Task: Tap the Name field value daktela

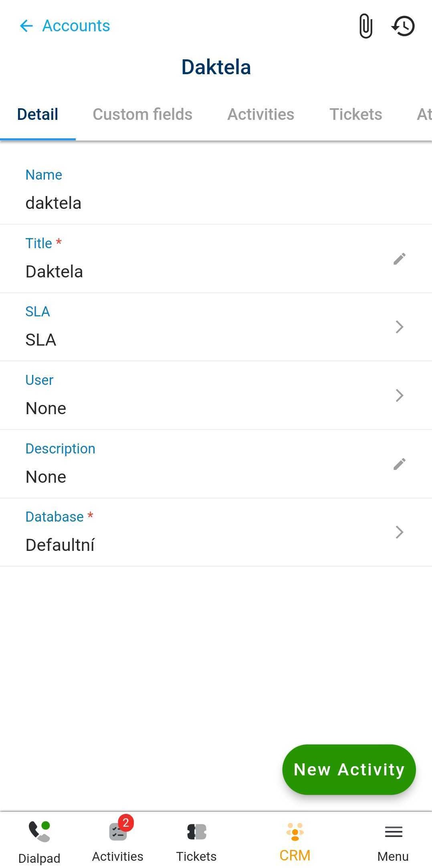Action: click(x=54, y=203)
